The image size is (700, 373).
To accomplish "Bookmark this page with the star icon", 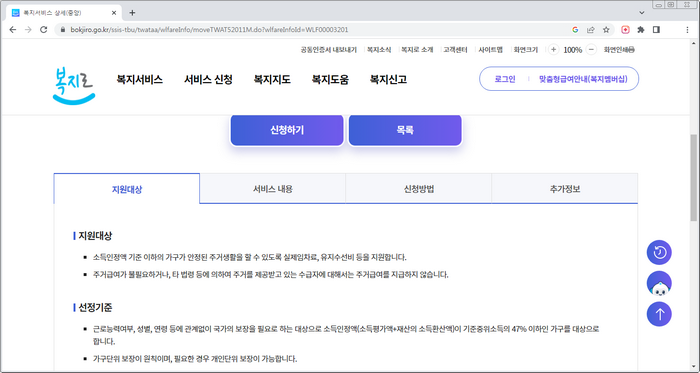I will [x=606, y=30].
